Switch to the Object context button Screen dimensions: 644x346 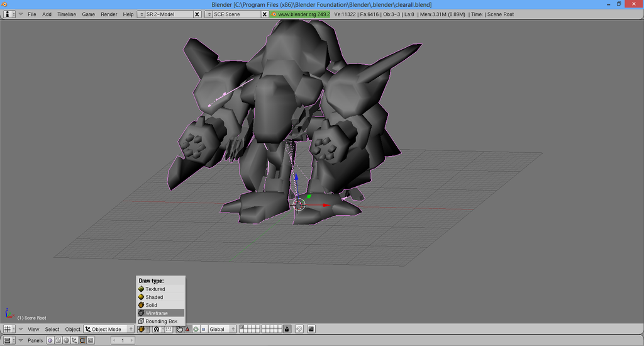point(74,340)
